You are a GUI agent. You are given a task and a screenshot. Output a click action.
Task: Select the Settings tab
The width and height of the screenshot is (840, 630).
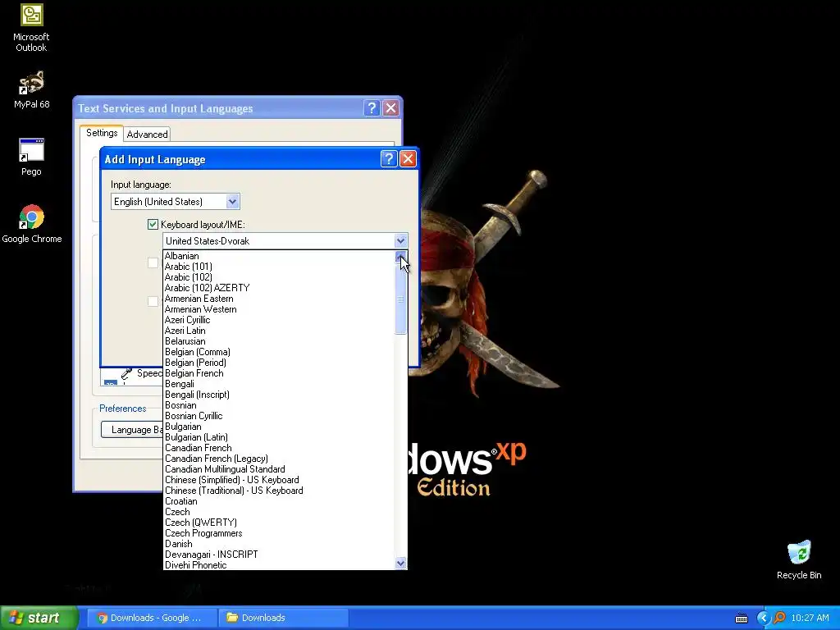(x=102, y=133)
